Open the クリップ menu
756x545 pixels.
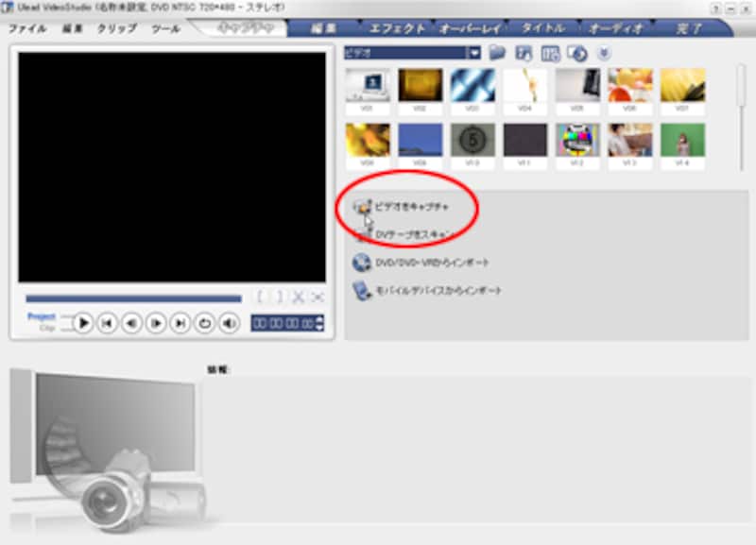[117, 29]
